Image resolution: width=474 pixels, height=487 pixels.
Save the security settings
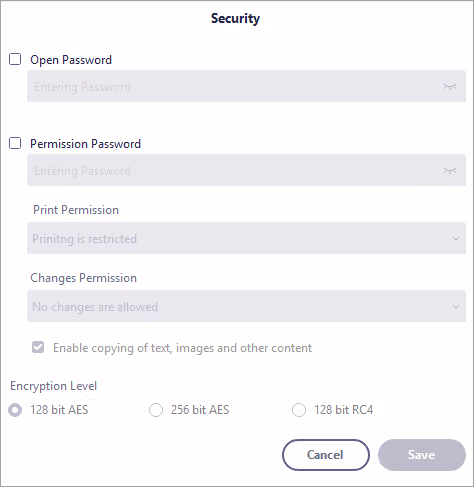pyautogui.click(x=422, y=455)
